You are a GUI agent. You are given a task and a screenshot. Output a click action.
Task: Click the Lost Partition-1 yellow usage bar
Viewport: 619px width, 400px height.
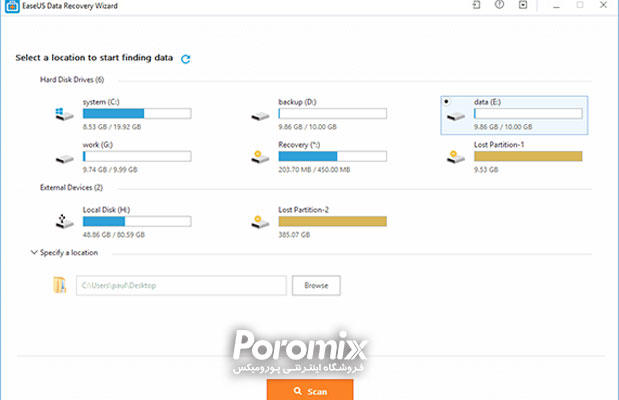528,156
